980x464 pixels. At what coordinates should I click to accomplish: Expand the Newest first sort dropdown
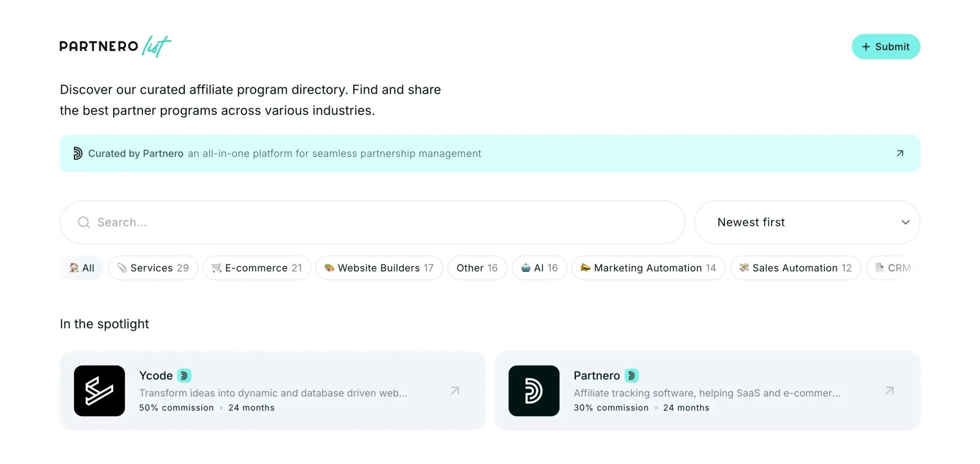(x=807, y=222)
